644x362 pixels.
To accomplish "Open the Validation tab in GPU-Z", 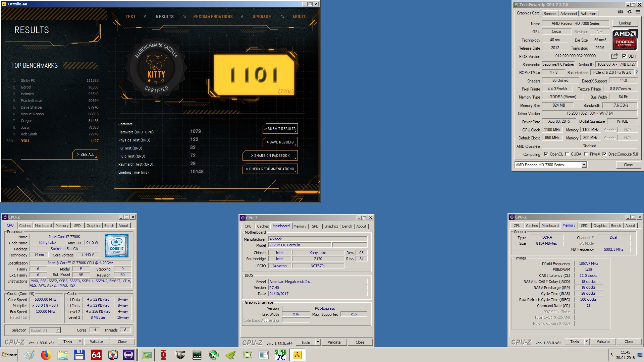I will click(x=588, y=14).
